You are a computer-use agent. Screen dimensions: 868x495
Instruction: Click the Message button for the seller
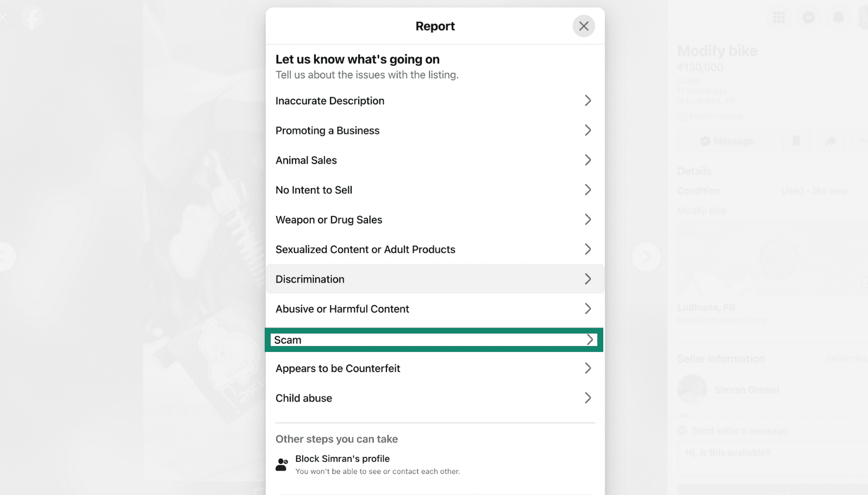pyautogui.click(x=726, y=141)
